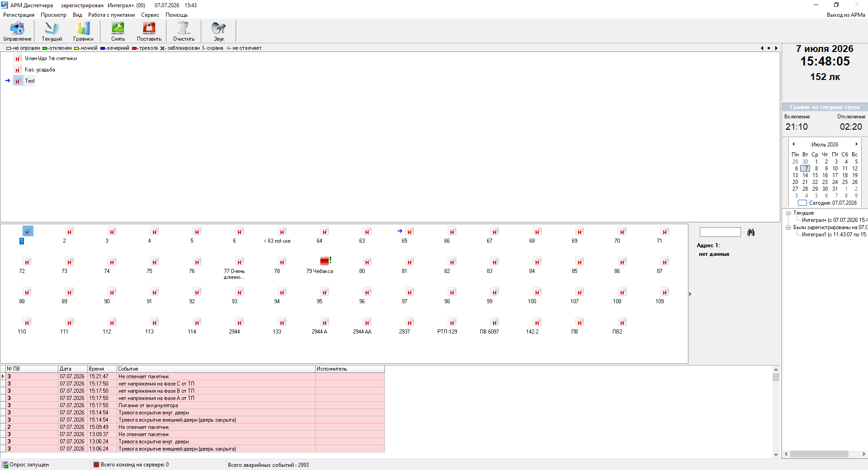Select day 15 in July calendar
868x470 pixels.
tap(815, 175)
